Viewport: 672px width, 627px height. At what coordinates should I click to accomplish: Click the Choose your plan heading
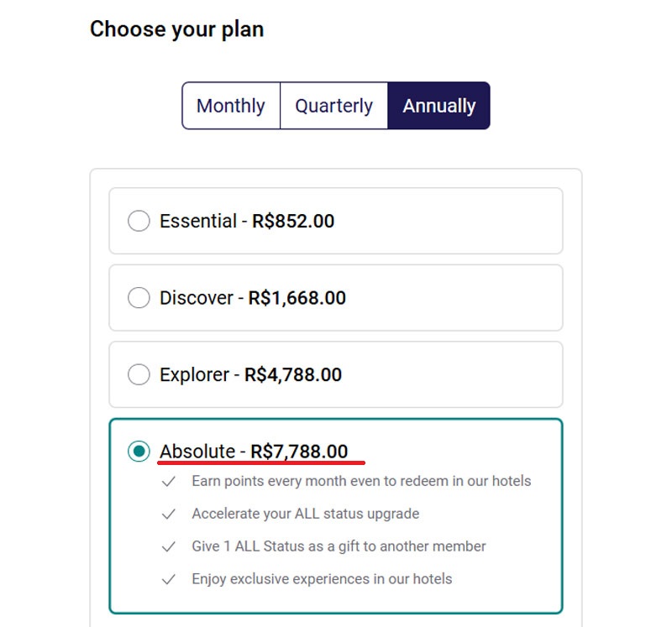coord(176,29)
